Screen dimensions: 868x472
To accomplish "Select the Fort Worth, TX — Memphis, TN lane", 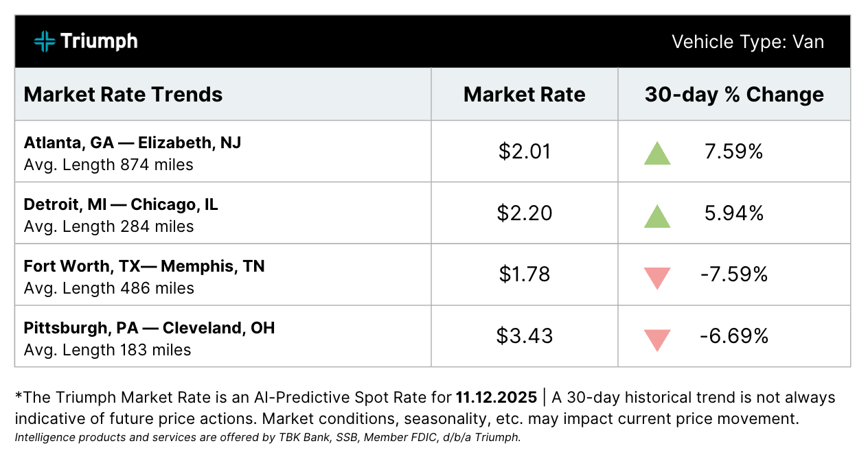I will [x=144, y=266].
